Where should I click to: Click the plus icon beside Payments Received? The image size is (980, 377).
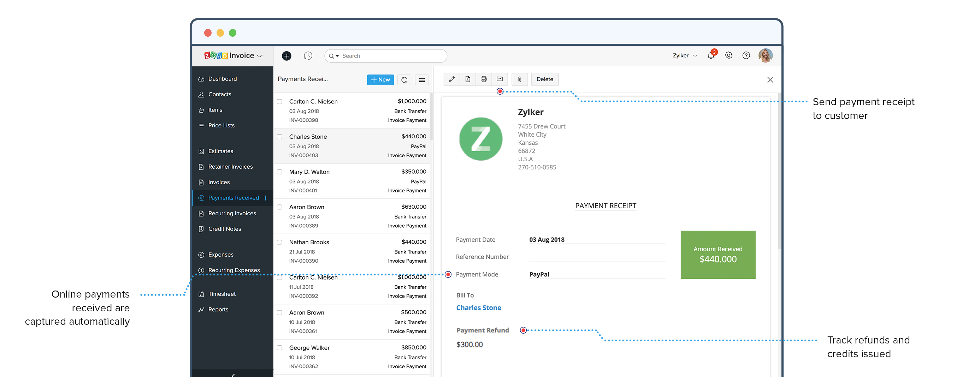(266, 198)
